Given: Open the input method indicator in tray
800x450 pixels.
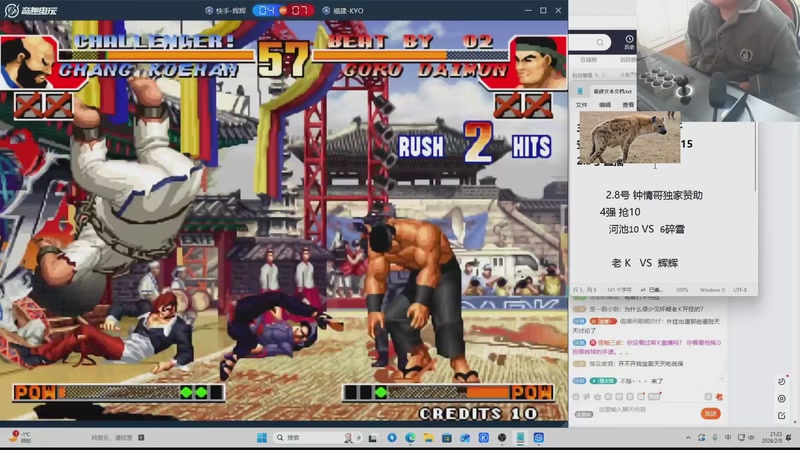Looking at the screenshot, I should coord(728,438).
